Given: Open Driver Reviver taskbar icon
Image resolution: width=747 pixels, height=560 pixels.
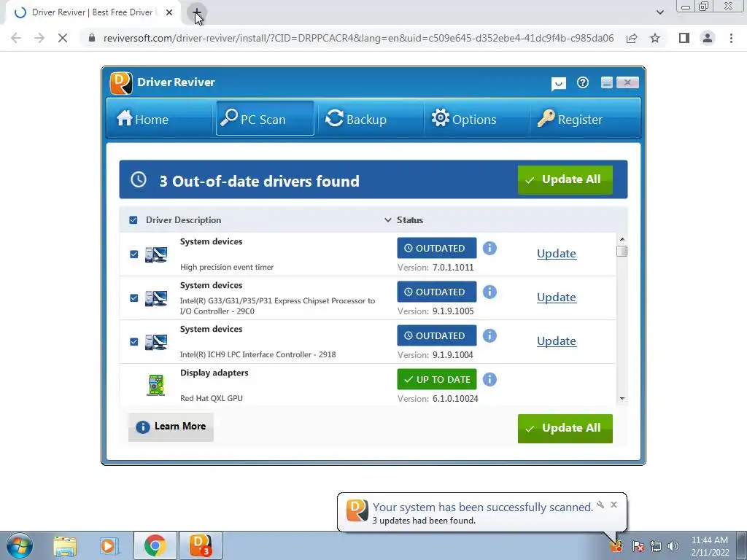Looking at the screenshot, I should (x=200, y=545).
